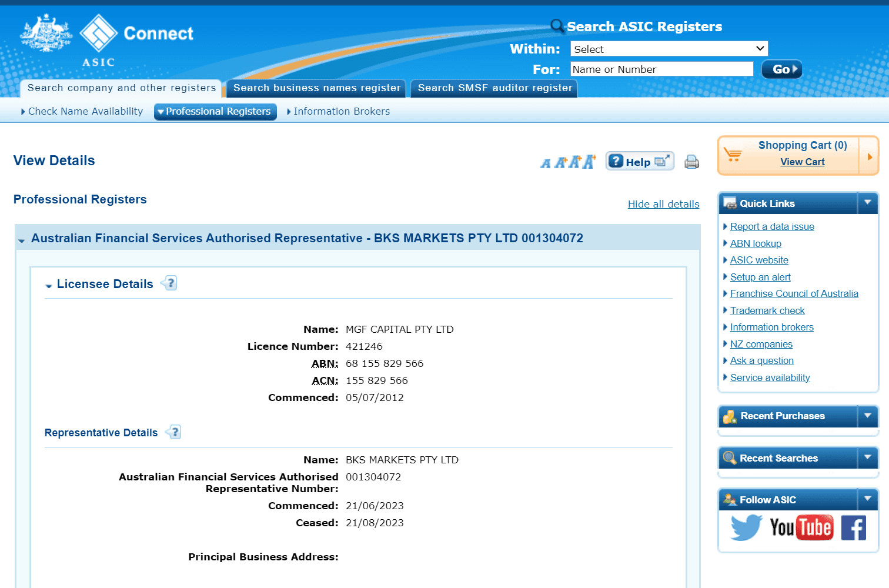
Task: Focus the Name or Number search field
Action: pyautogui.click(x=662, y=69)
